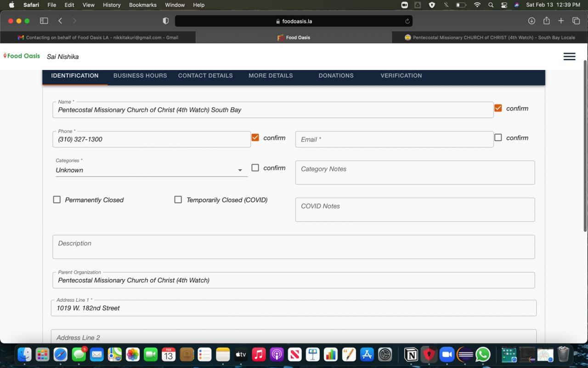Expand the Categories dropdown arrow
The width and height of the screenshot is (588, 368).
(240, 170)
